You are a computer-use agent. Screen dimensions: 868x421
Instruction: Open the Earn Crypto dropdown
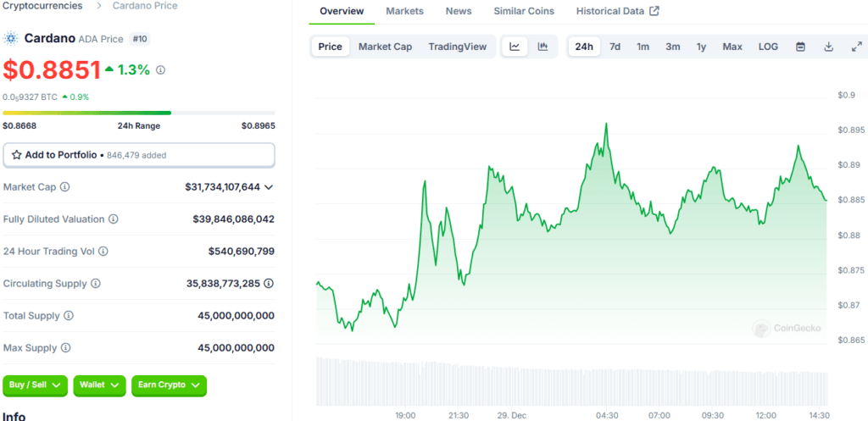[169, 385]
